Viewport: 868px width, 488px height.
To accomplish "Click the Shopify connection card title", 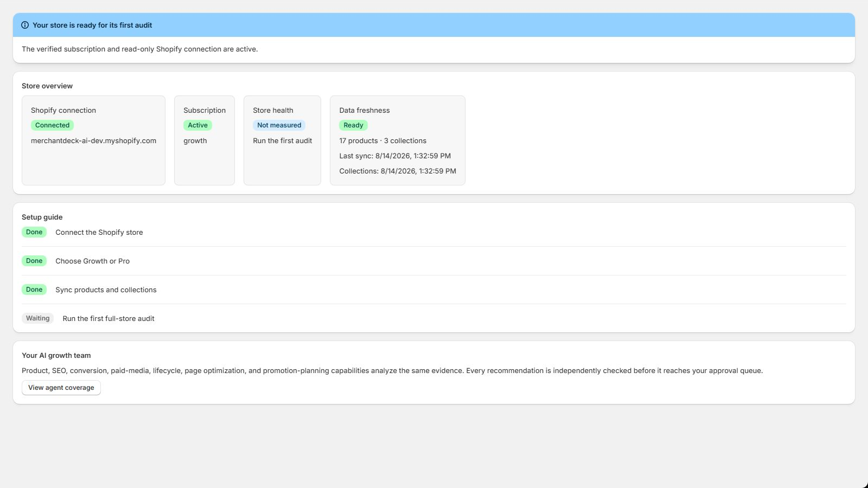I will (x=63, y=110).
